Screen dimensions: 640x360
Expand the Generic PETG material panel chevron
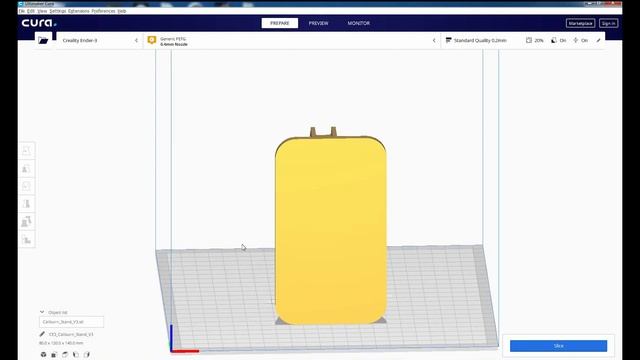tap(434, 40)
